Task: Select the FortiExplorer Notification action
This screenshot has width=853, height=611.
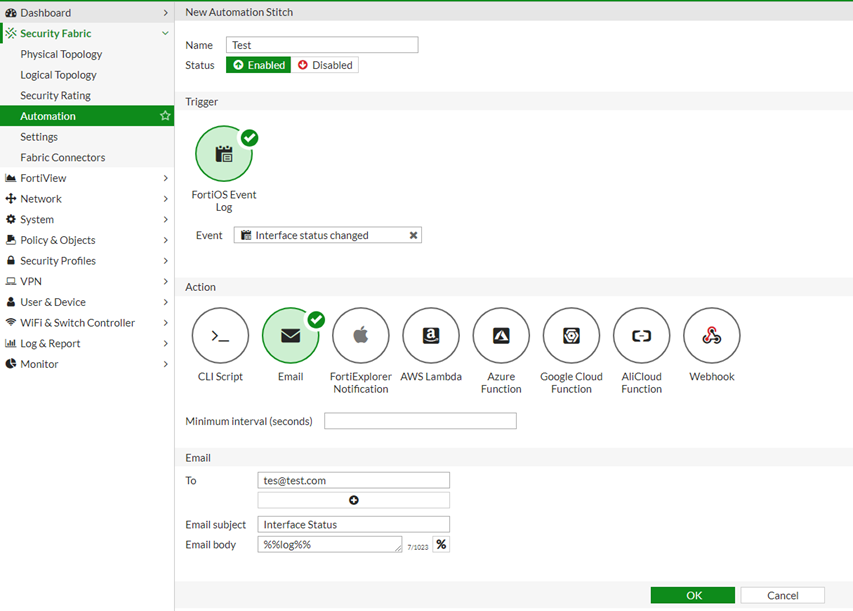Action: point(360,336)
